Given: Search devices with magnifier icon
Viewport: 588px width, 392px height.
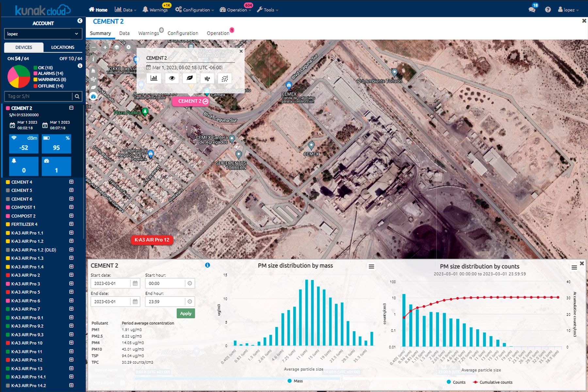Looking at the screenshot, I should tap(77, 96).
